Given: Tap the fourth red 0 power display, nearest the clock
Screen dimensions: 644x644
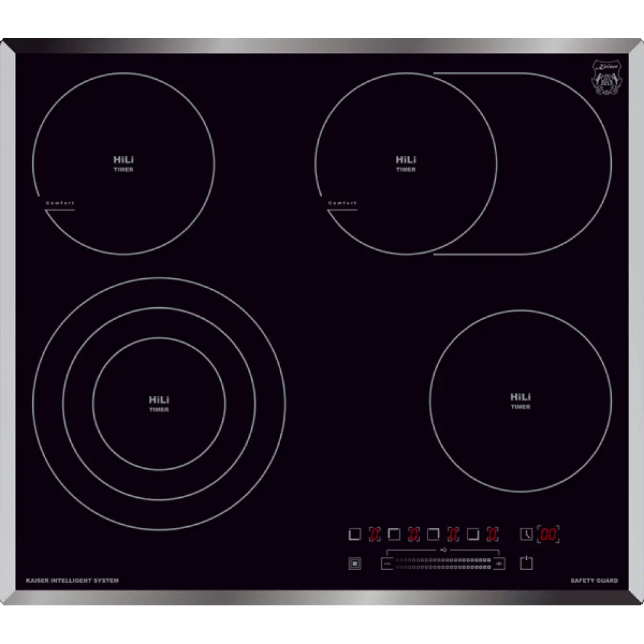Looking at the screenshot, I should click(493, 534).
